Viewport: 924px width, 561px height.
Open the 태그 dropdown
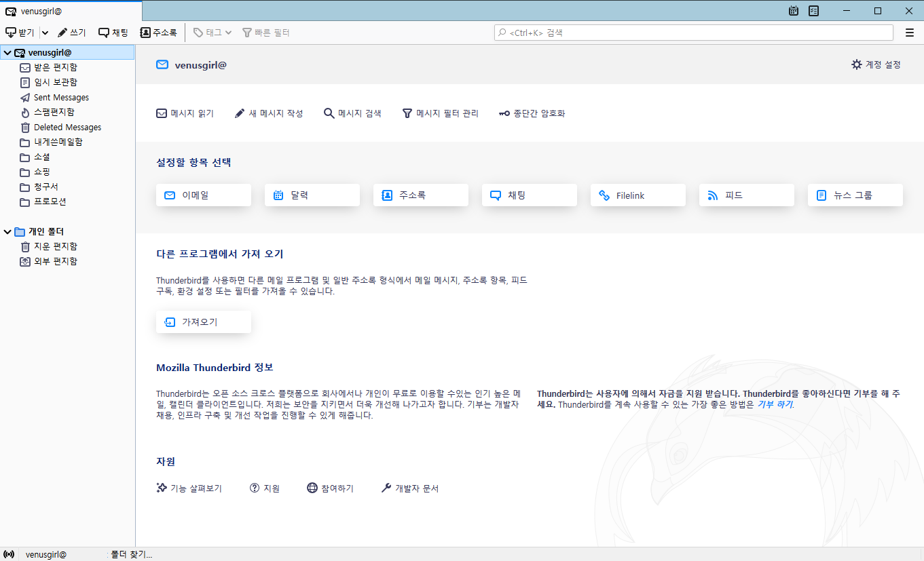(x=212, y=32)
